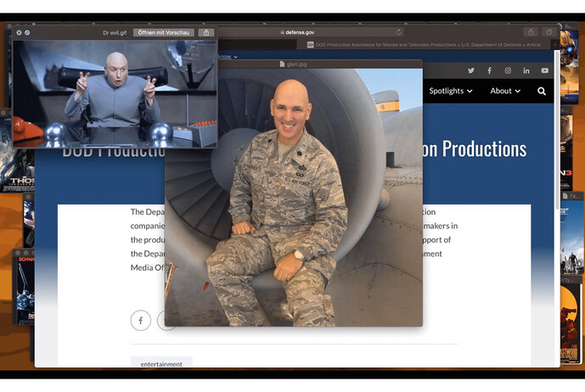
Task: Click the Dr. Evil GIF image
Action: [x=114, y=93]
